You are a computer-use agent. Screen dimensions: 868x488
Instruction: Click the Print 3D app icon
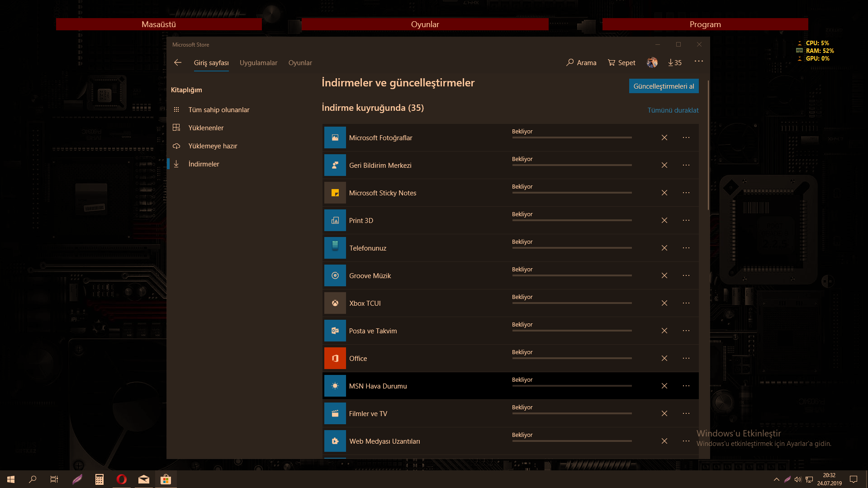(335, 220)
